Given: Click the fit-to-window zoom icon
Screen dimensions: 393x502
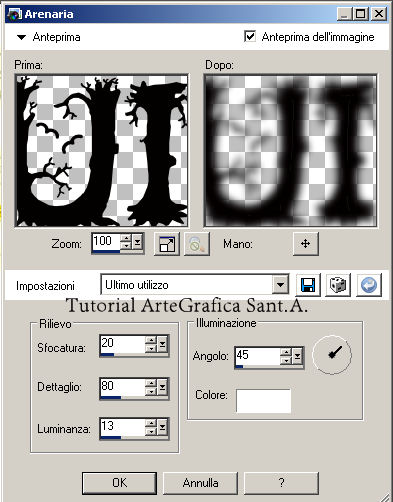Looking at the screenshot, I should click(167, 244).
